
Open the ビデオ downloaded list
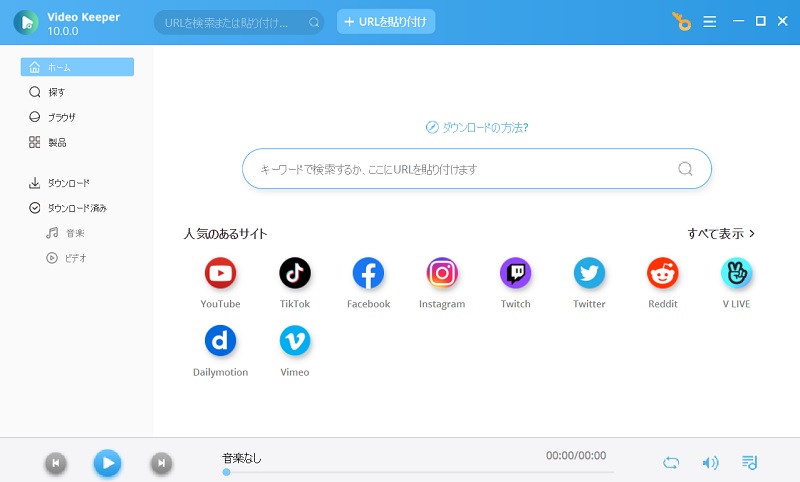(x=77, y=258)
